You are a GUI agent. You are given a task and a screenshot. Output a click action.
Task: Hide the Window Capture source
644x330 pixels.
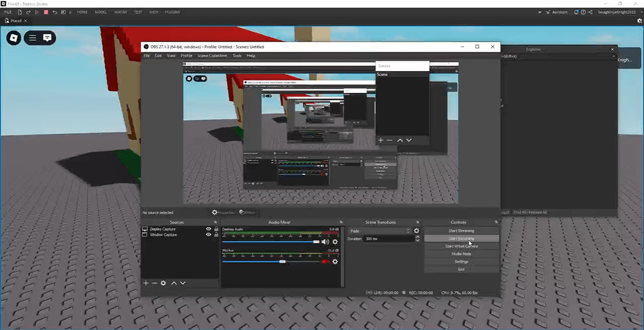[209, 235]
